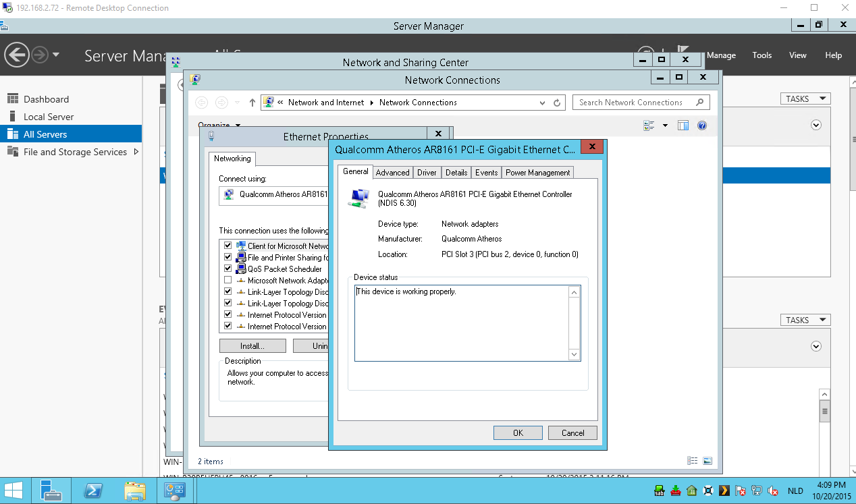Toggle second Internet Protocol Version checkbox
This screenshot has height=504, width=856.
tap(228, 326)
